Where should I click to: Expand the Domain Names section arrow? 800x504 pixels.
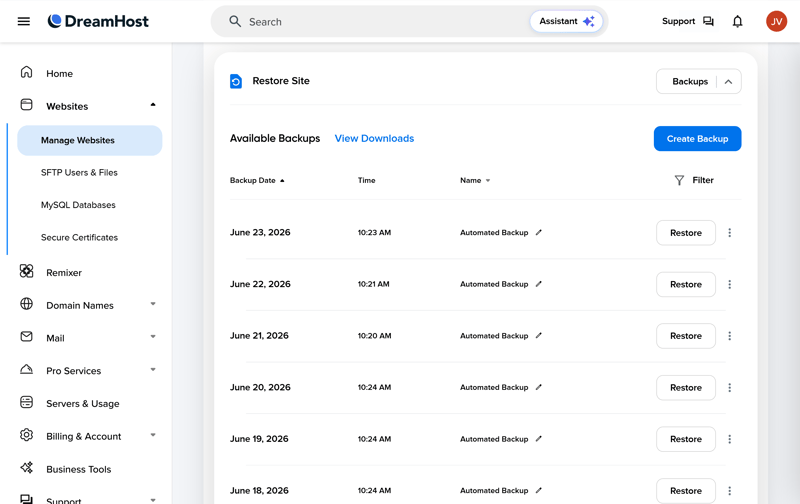point(153,304)
